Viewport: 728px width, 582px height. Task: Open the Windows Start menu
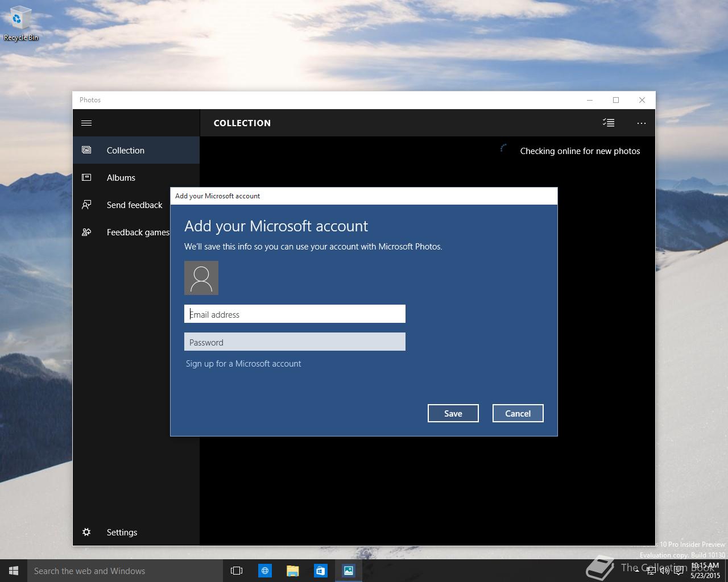coord(14,571)
